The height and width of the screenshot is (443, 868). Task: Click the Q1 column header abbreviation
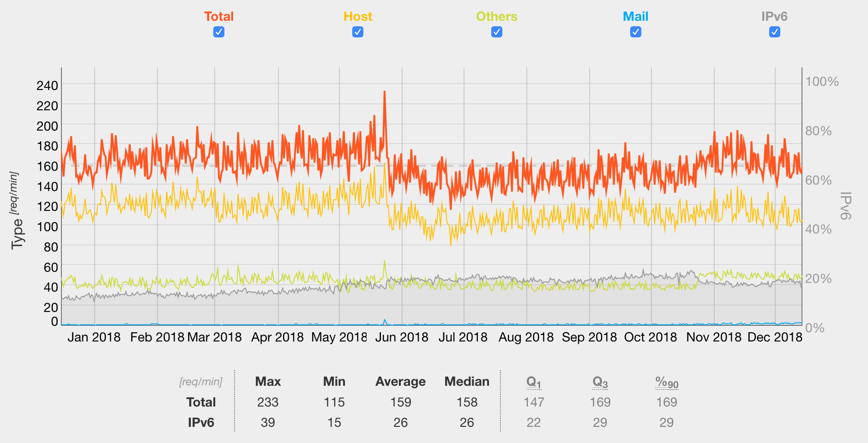(534, 382)
